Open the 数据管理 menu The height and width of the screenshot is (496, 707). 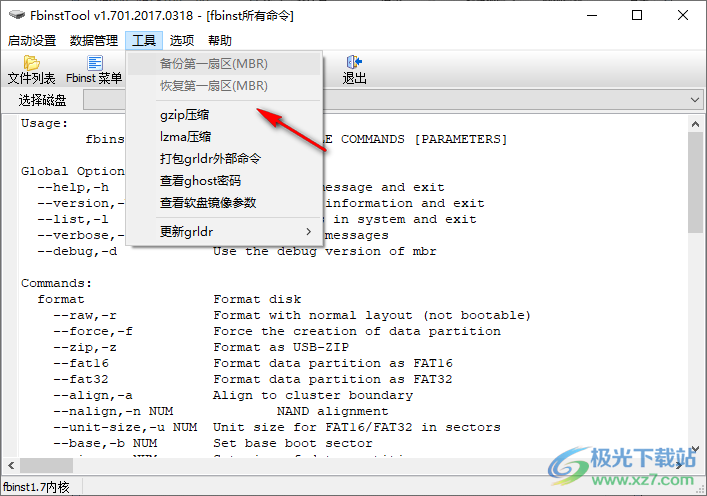94,41
